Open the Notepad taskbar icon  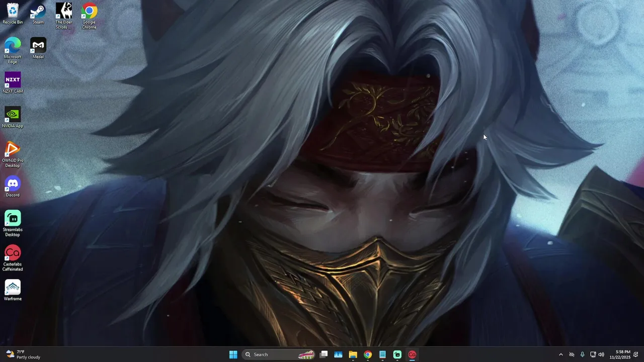(382, 354)
